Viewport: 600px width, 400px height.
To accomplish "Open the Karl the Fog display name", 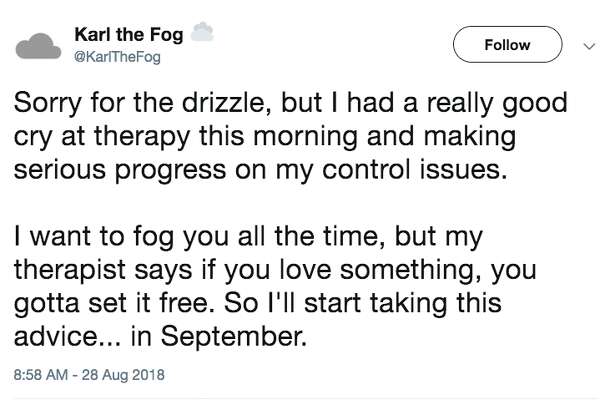I will click(129, 34).
